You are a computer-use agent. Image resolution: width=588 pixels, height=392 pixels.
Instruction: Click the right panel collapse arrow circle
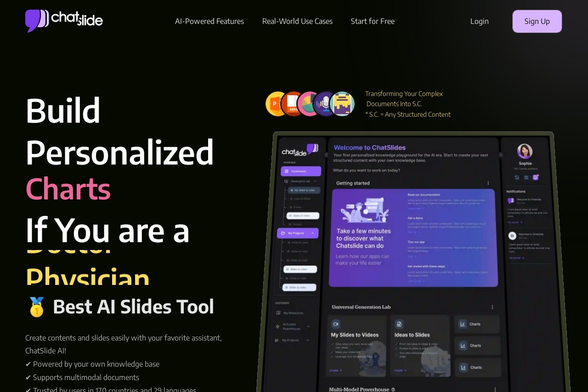tap(501, 155)
